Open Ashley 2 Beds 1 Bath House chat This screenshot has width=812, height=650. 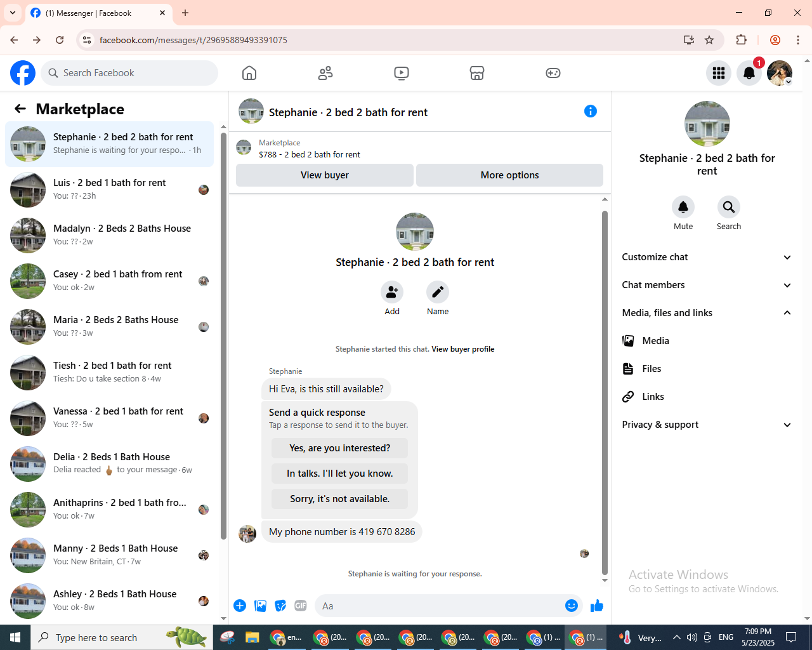[110, 601]
